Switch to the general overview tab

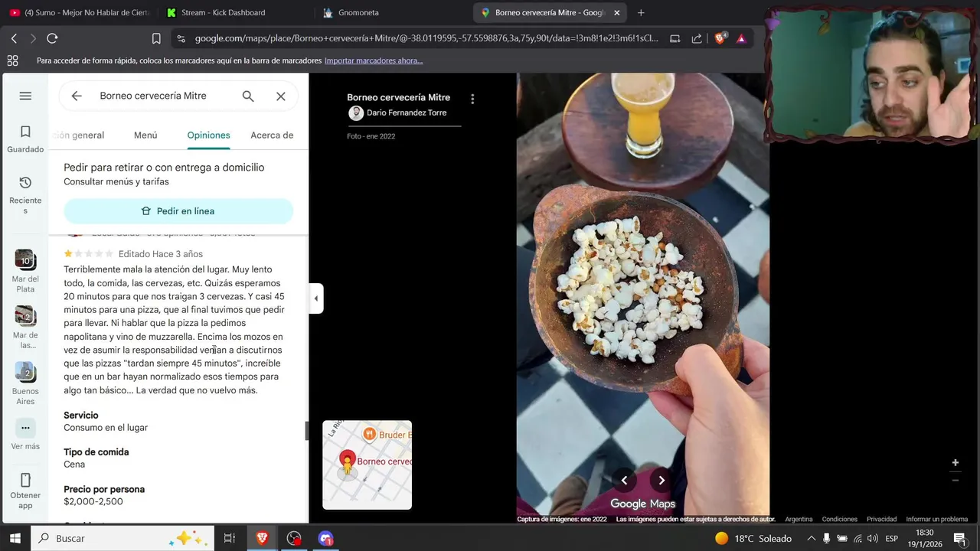pos(79,135)
